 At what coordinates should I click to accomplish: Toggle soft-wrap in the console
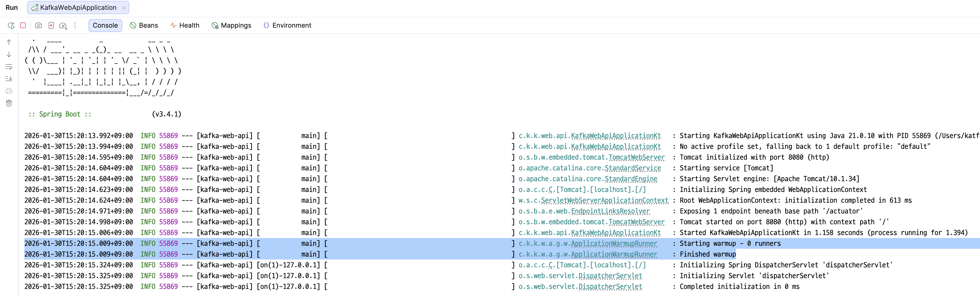pyautogui.click(x=9, y=67)
